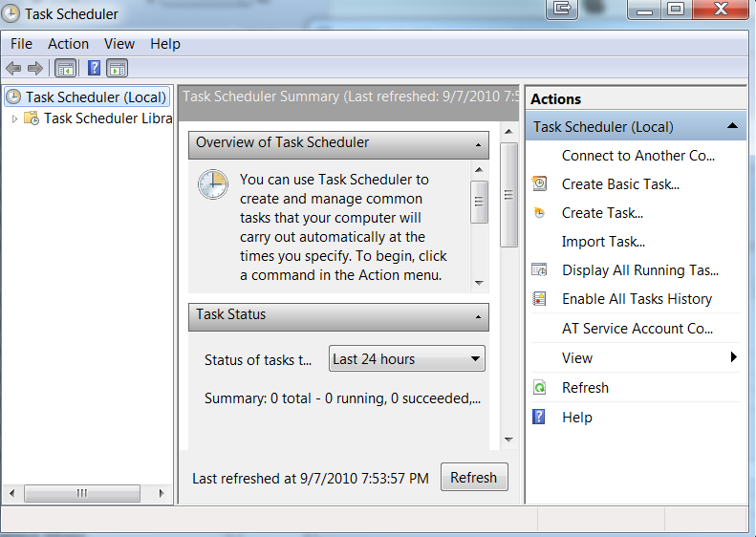Click the Back arrow toolbar icon
Viewport: 756px width, 537px height.
pos(13,69)
